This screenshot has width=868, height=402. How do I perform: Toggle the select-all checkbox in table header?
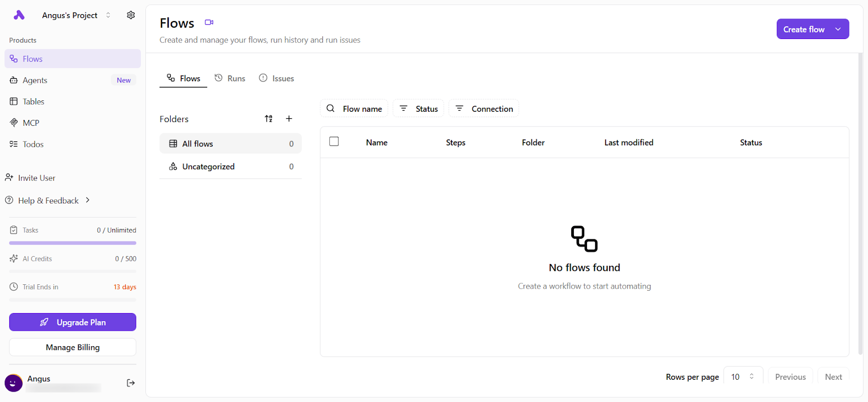point(334,142)
